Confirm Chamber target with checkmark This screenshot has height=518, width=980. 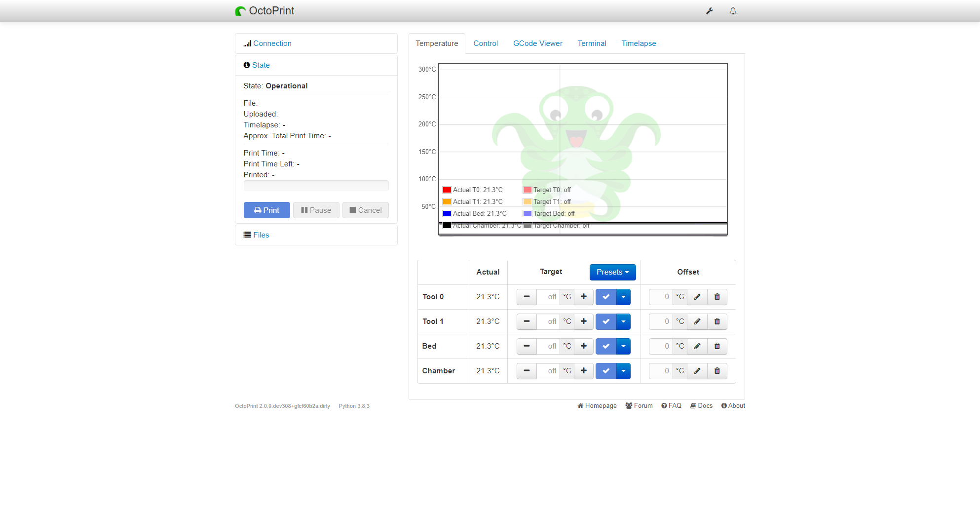tap(606, 371)
